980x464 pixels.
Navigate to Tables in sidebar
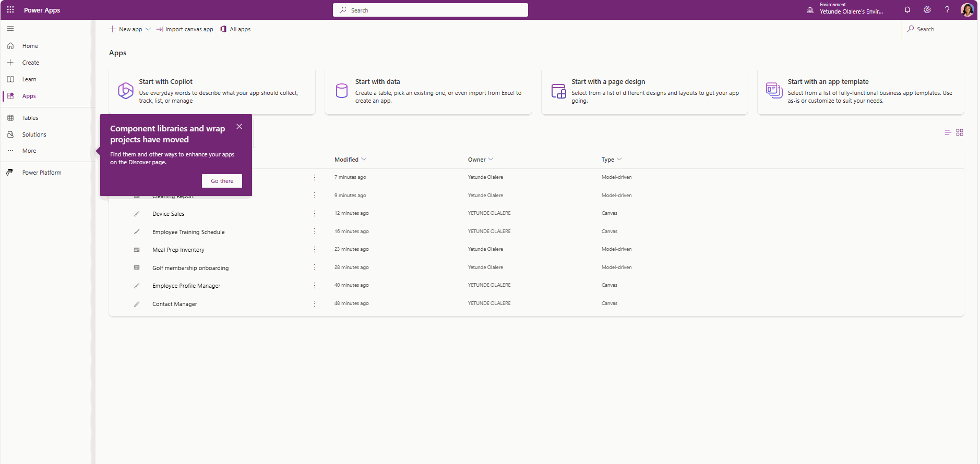click(x=30, y=118)
